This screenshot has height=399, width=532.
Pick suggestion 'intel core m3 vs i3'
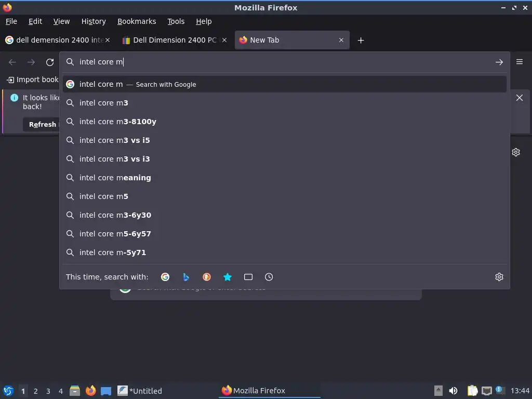point(284,159)
